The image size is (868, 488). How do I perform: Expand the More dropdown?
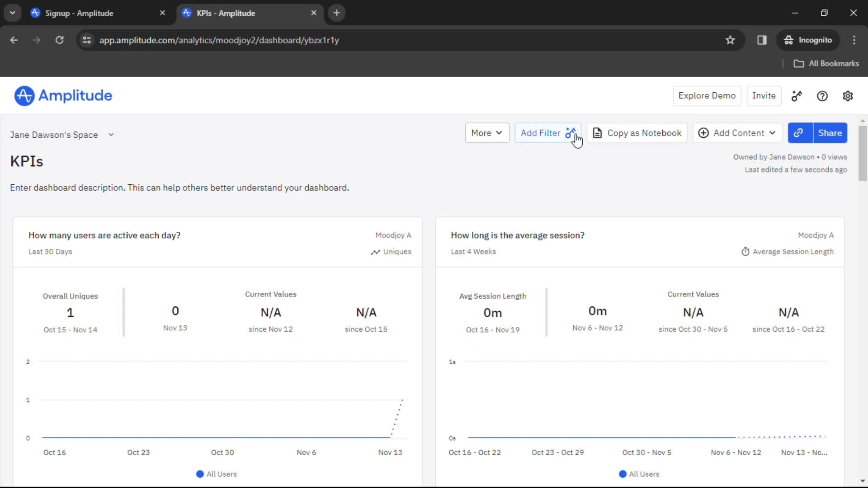pyautogui.click(x=487, y=133)
